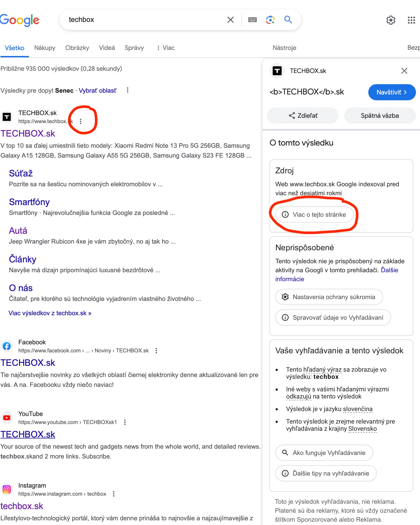Clear the search box text
The height and width of the screenshot is (525, 420).
[230, 20]
